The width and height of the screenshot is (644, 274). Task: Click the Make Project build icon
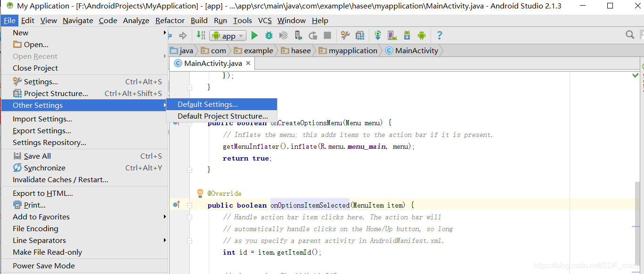[x=201, y=35]
